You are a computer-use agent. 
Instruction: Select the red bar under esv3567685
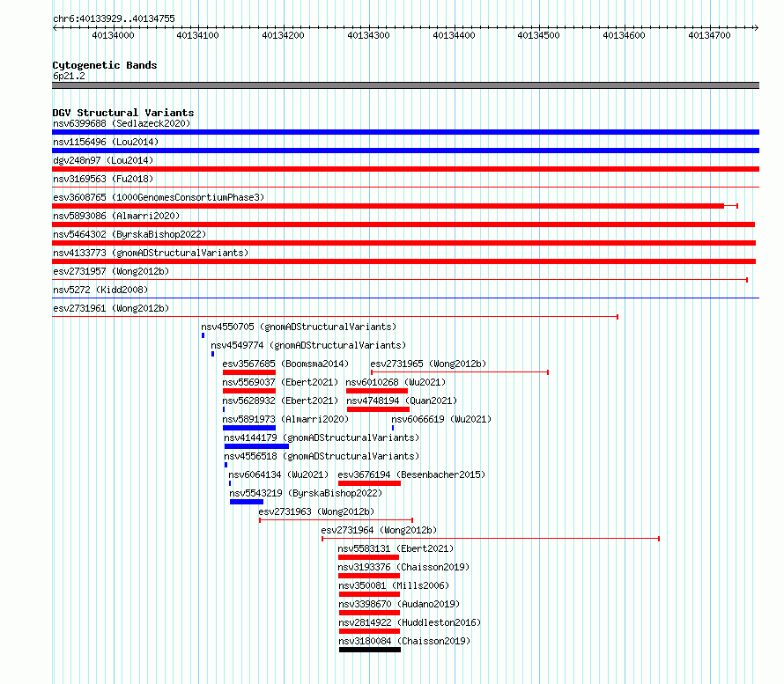point(249,372)
